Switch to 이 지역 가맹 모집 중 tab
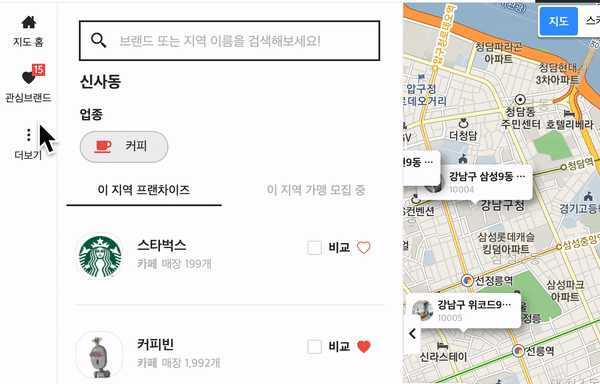The height and width of the screenshot is (384, 600). (316, 190)
